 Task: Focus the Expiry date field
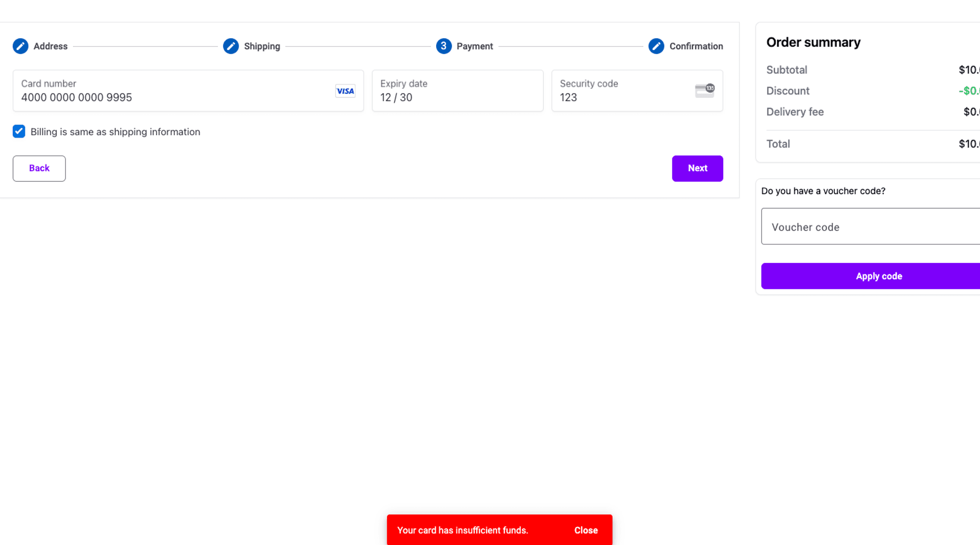pos(457,97)
